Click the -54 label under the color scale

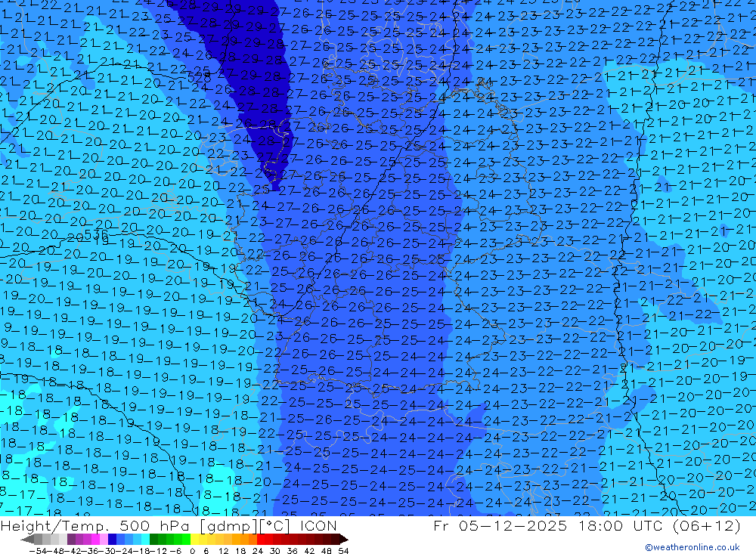38,551
